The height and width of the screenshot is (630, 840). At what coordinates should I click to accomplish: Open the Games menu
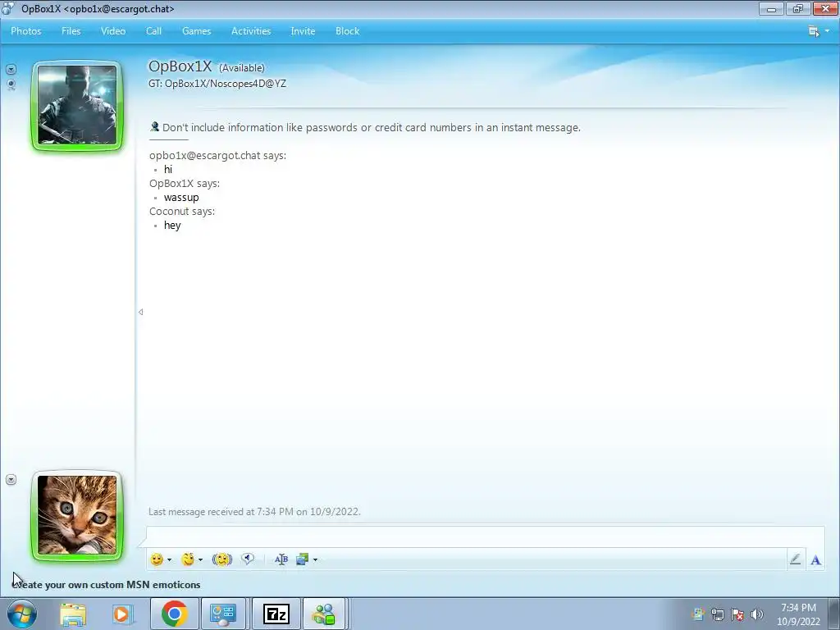(x=197, y=31)
